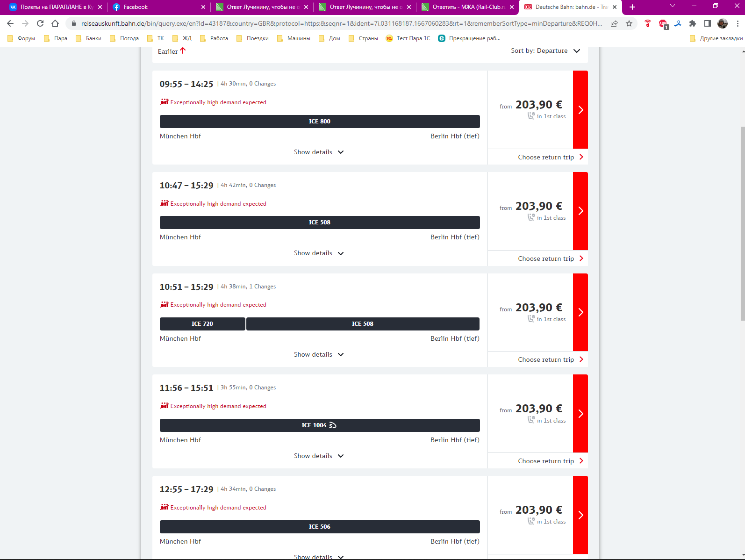Open Chrome three-dot menu
The image size is (745, 560).
(x=738, y=23)
